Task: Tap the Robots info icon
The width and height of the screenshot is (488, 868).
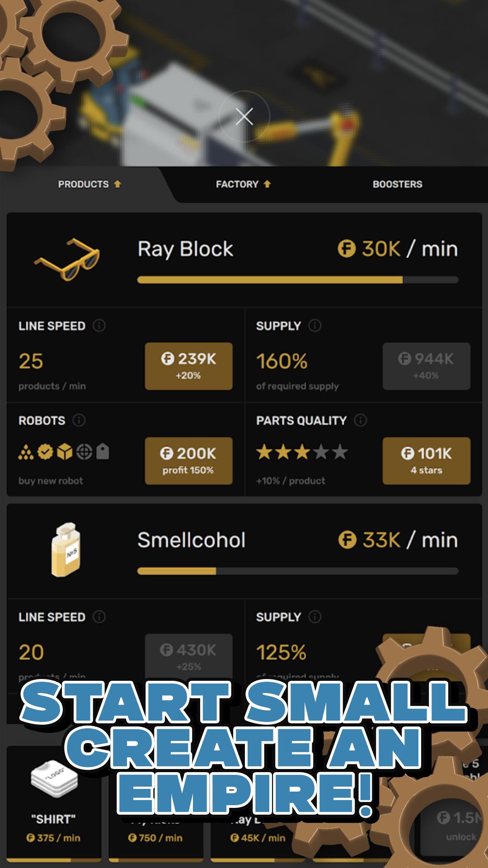Action: (x=79, y=420)
